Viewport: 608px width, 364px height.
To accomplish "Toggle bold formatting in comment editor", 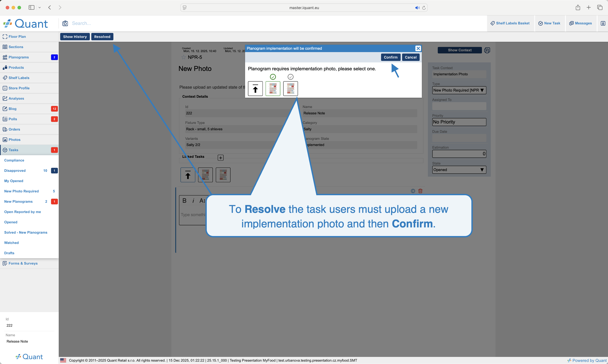I will click(x=185, y=201).
